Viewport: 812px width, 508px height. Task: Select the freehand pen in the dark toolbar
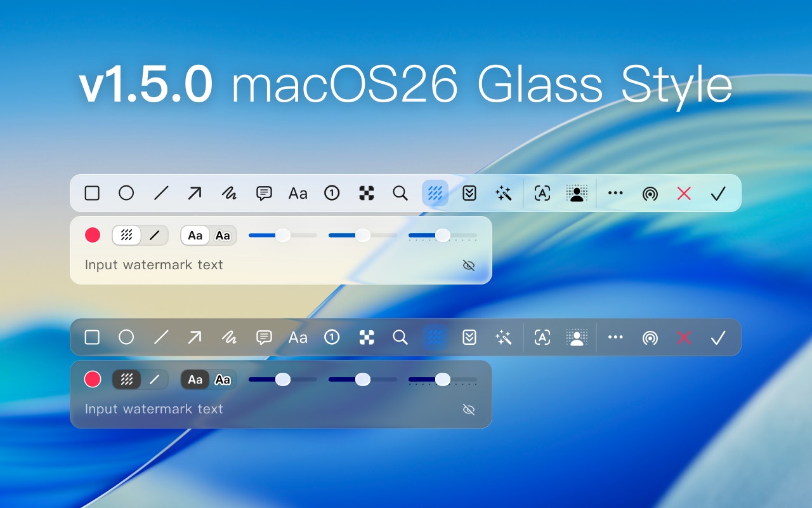tap(229, 337)
